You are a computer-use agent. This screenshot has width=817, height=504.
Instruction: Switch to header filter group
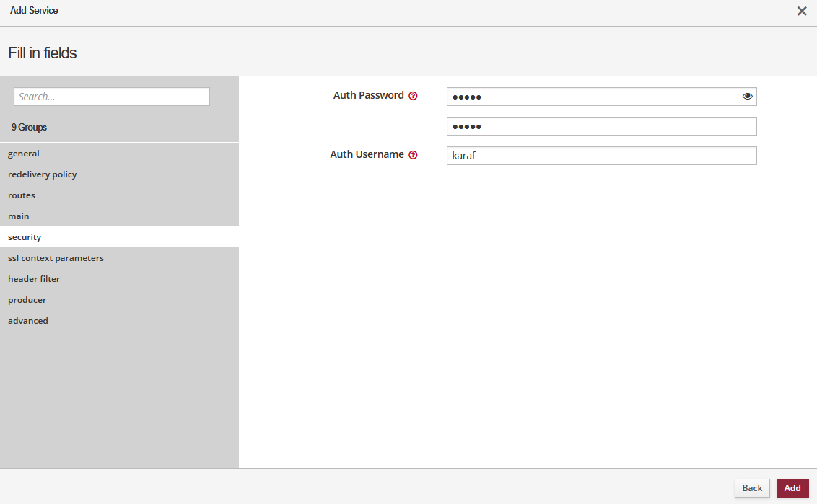[34, 279]
